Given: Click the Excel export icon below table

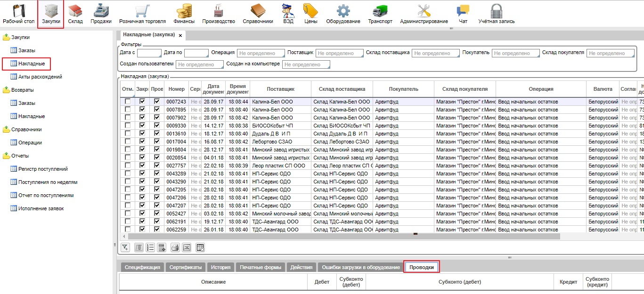Looking at the screenshot, I should [187, 247].
